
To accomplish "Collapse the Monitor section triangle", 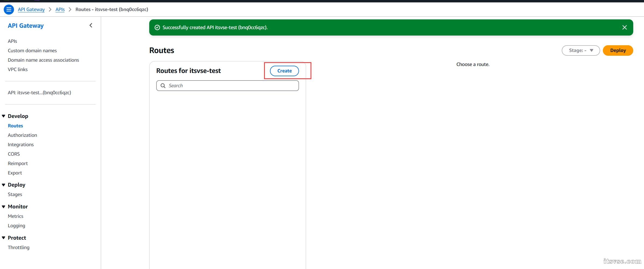I will [x=3, y=207].
